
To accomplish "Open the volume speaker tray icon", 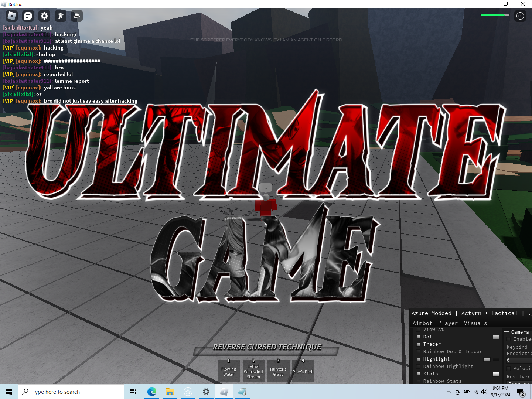I will point(484,392).
